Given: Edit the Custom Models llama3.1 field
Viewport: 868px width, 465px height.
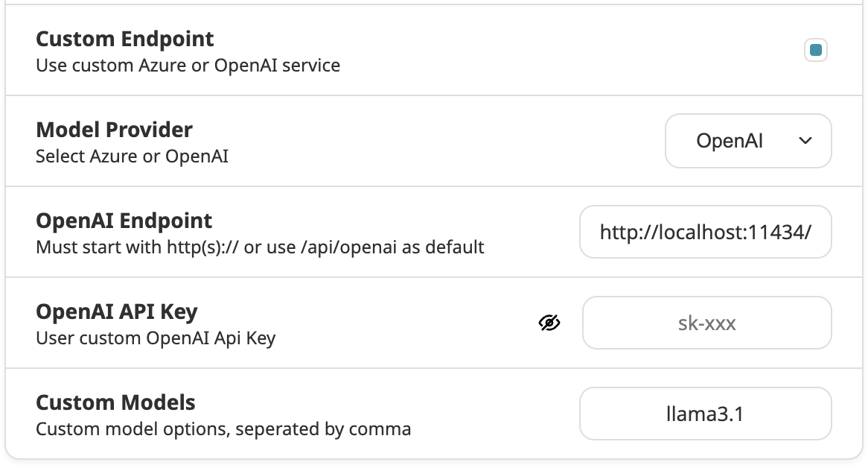Looking at the screenshot, I should pyautogui.click(x=705, y=414).
